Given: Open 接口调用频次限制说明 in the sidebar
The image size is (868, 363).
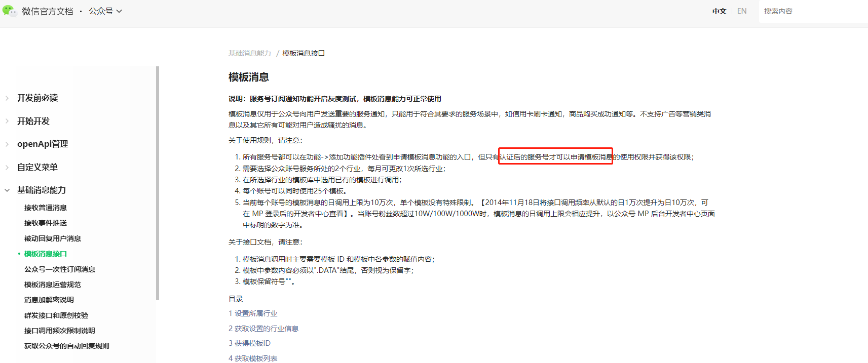Looking at the screenshot, I should coord(60,331).
